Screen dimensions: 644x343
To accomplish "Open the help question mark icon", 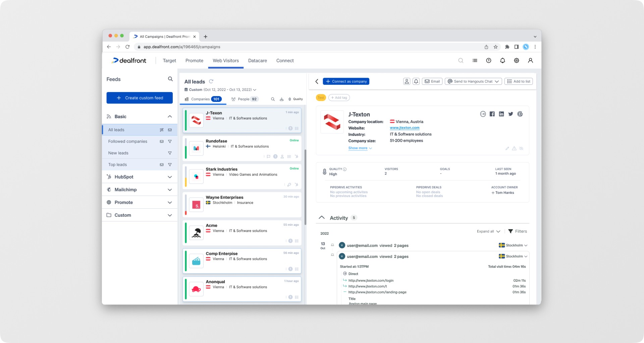I will coord(489,61).
